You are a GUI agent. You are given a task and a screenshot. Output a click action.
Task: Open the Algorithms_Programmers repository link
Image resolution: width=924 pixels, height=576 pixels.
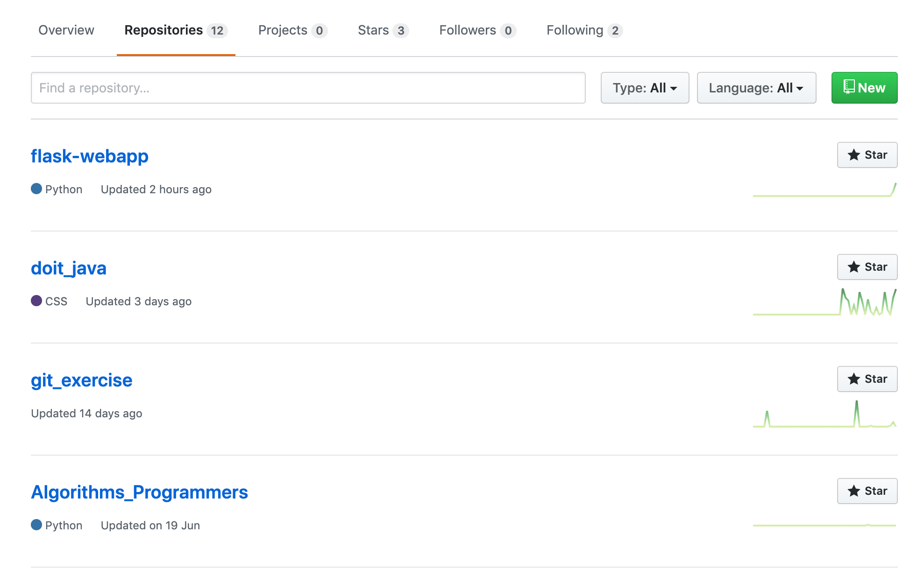[139, 492]
